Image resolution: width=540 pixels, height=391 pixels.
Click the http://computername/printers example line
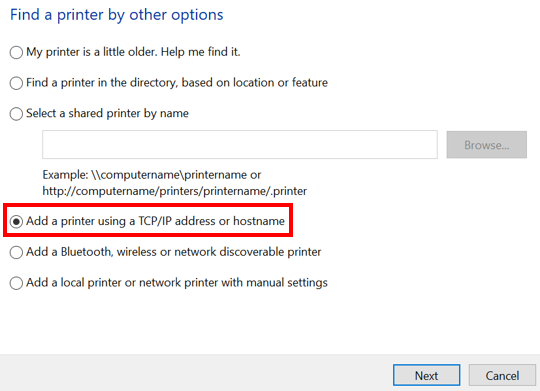click(175, 191)
